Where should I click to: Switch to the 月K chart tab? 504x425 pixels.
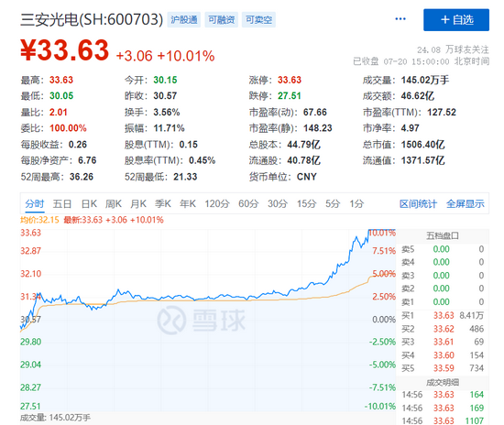point(138,203)
